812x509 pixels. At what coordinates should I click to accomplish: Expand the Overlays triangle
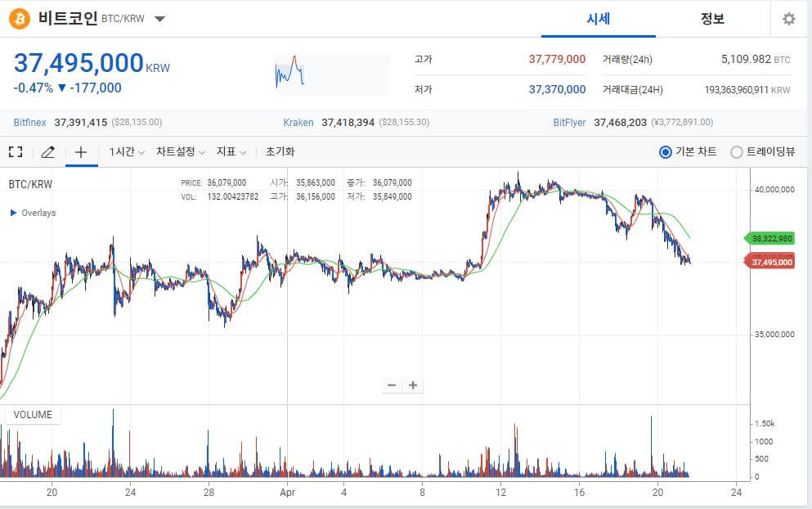[14, 213]
